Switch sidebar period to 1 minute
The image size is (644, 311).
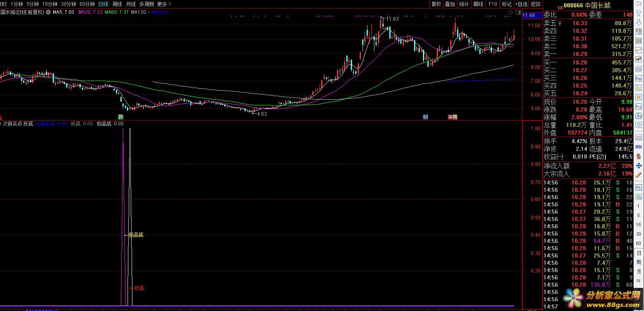pos(638,206)
